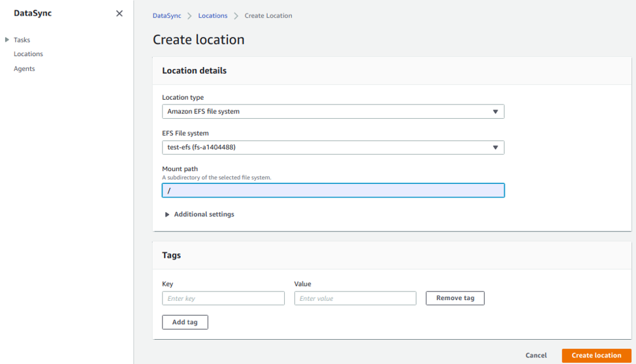This screenshot has width=636, height=364.
Task: Close the DataSync sidebar panel
Action: (x=119, y=14)
